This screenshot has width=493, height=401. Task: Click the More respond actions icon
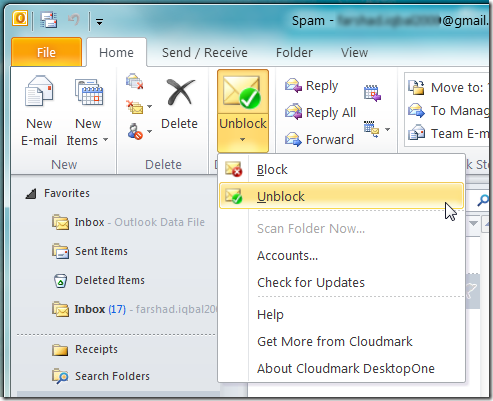371,129
